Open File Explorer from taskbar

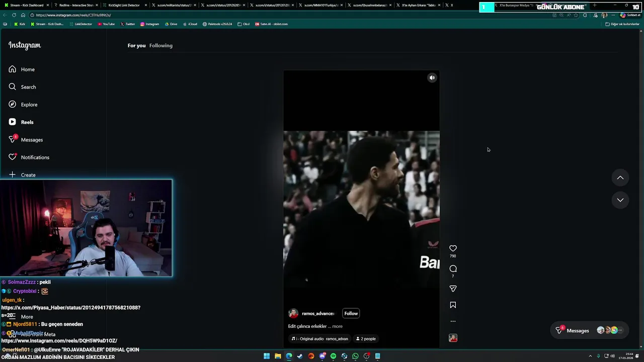pos(278,356)
